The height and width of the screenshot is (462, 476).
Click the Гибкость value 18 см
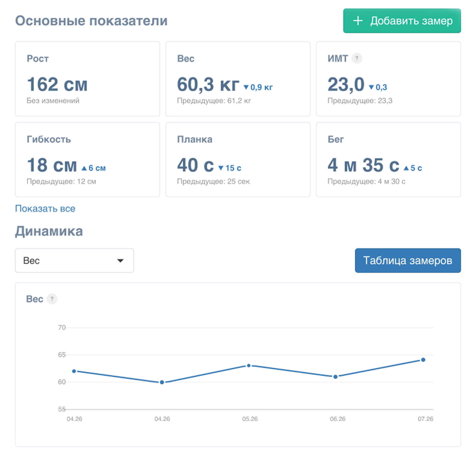[x=52, y=165]
